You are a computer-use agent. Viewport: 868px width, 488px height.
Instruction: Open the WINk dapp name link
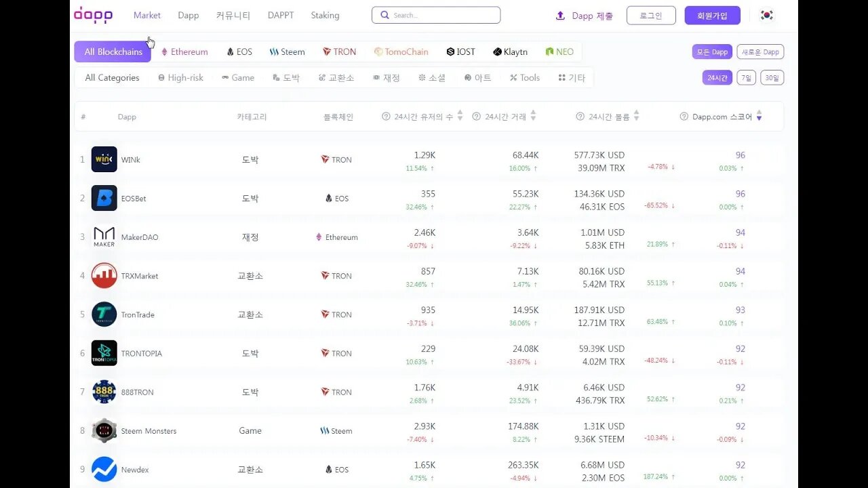tap(131, 160)
